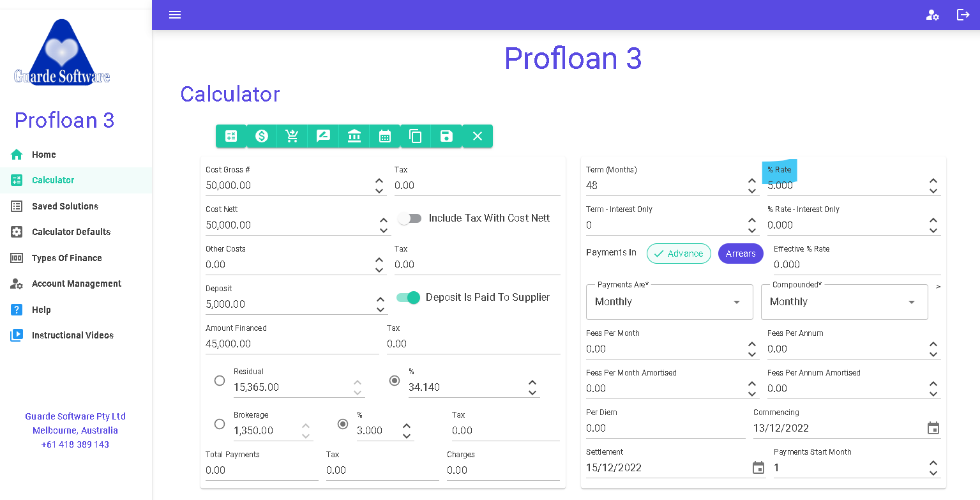Decrease Brokerage % with the down arrow
980x500 pixels.
[x=407, y=436]
